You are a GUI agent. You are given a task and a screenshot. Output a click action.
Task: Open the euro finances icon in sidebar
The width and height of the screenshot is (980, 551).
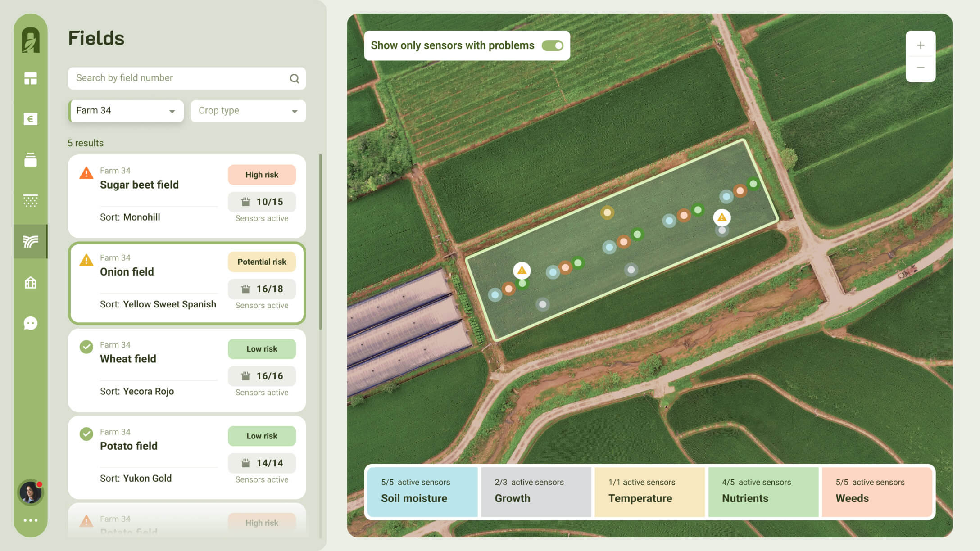tap(30, 119)
